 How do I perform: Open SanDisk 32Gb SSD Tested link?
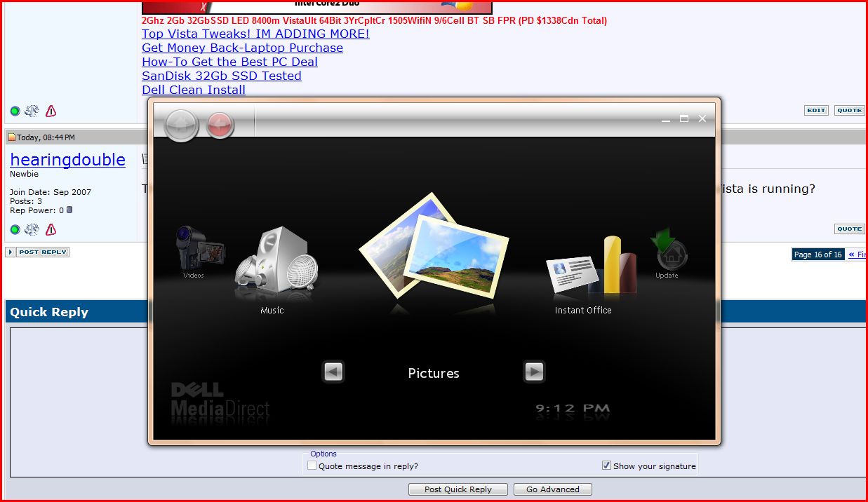click(222, 76)
